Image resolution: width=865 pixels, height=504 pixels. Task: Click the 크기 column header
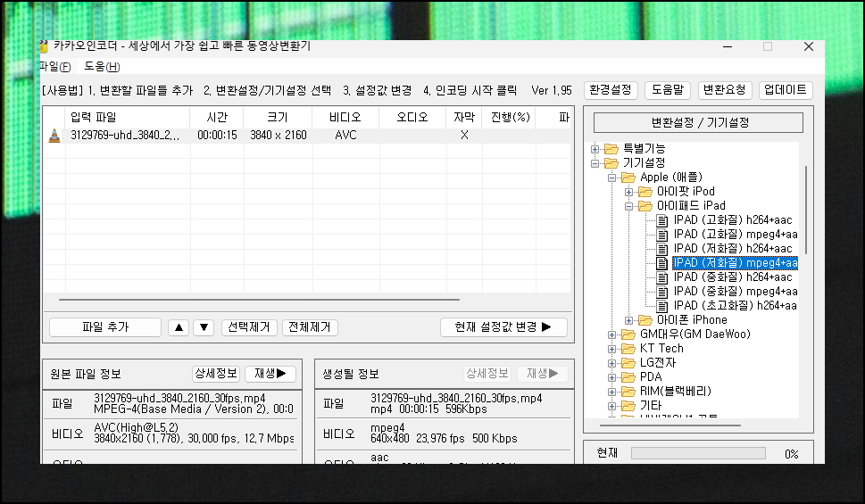click(x=278, y=118)
